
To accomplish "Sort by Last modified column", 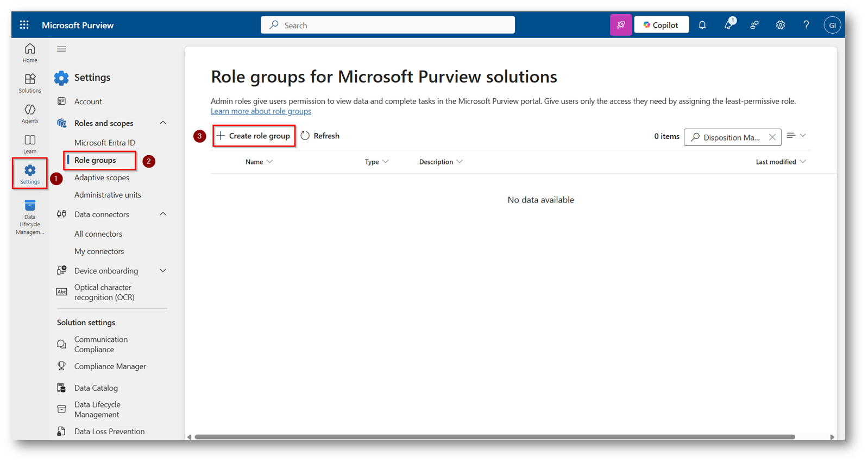I will pyautogui.click(x=781, y=162).
